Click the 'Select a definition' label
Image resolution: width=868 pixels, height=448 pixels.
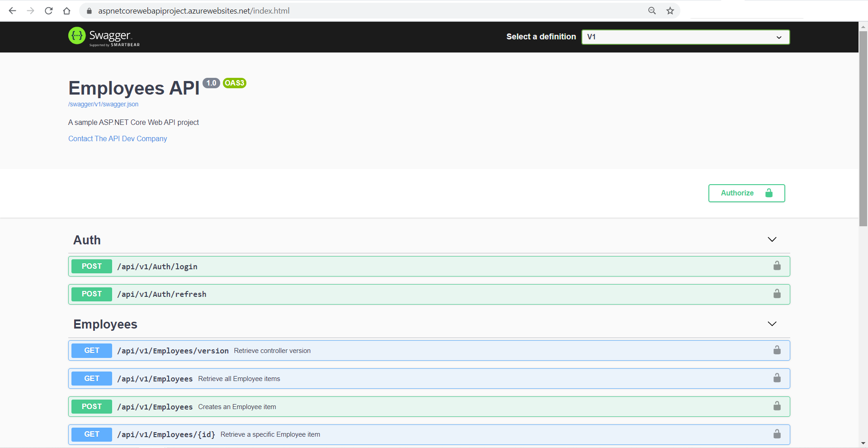(x=541, y=37)
